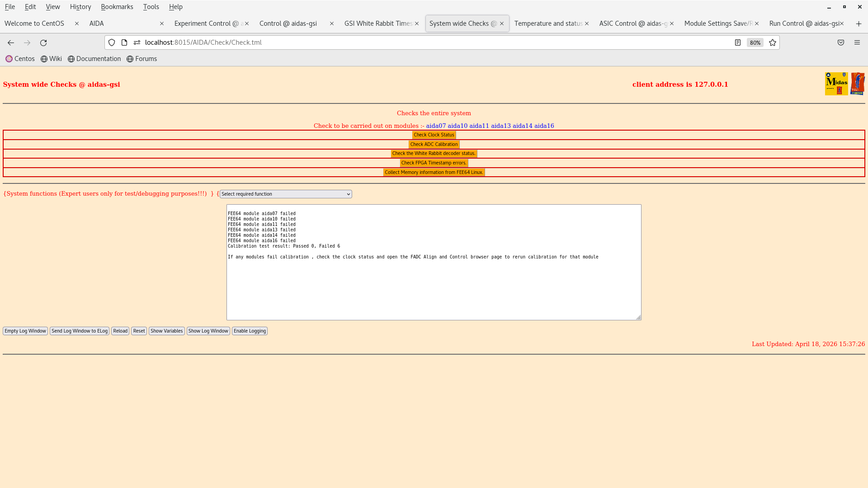Enable Logging for the log window
This screenshot has width=868, height=488.
click(250, 331)
